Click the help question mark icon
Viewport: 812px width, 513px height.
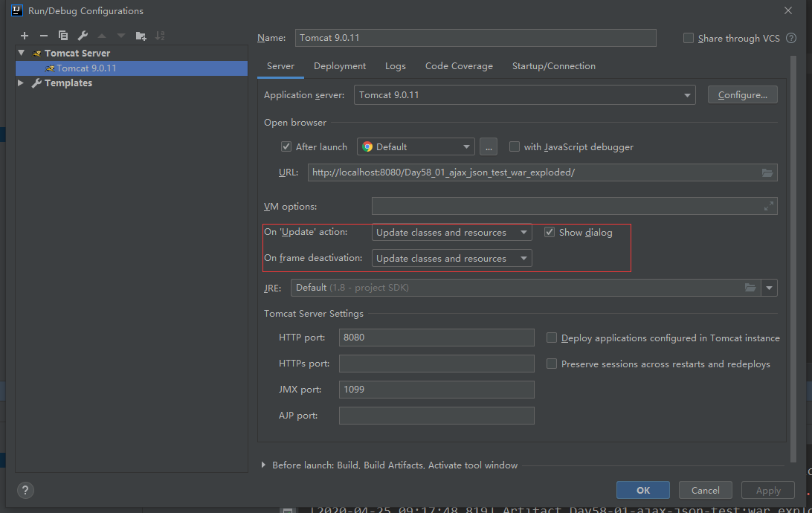click(25, 490)
